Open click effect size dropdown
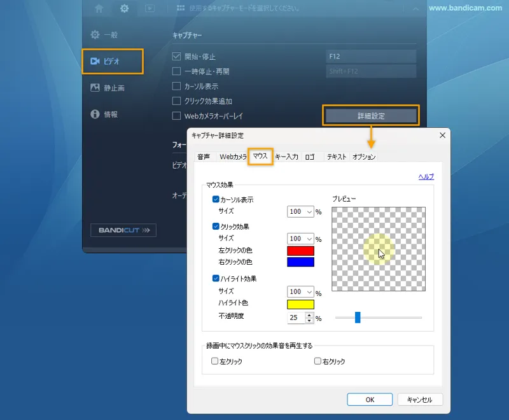Screen dimensions: 509x420 [x=300, y=239]
